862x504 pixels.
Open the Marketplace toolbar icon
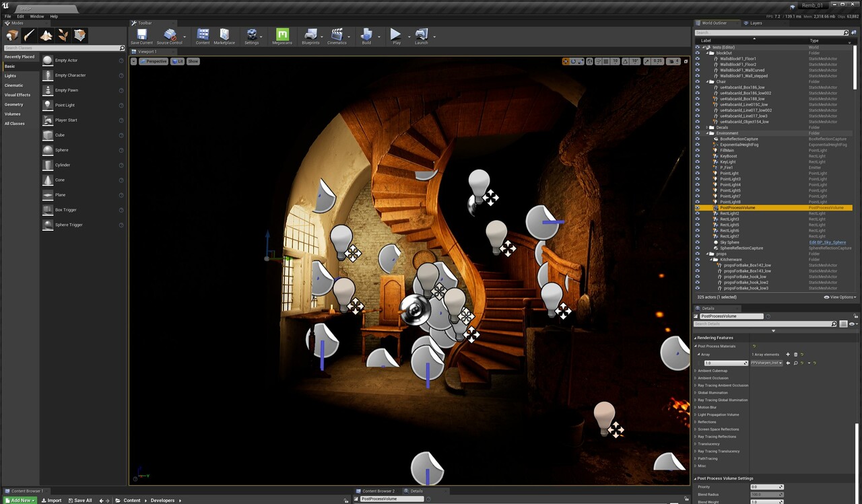(224, 36)
